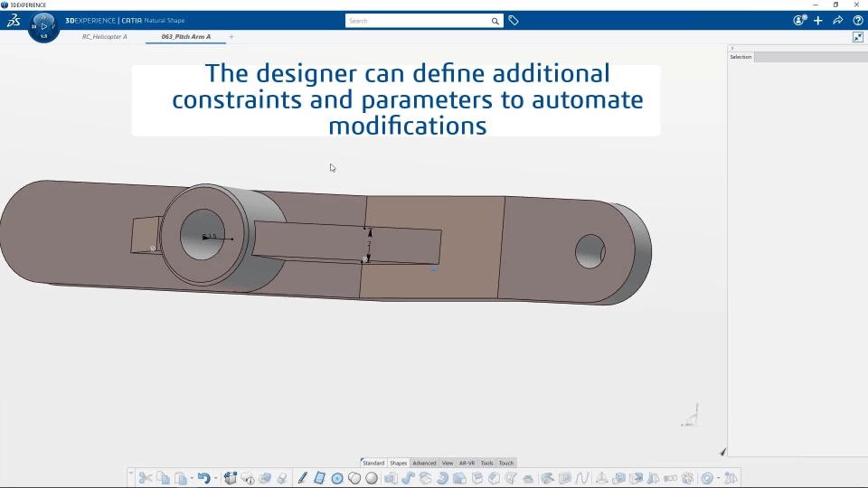Switch to the Tools toolbar tab

click(486, 463)
